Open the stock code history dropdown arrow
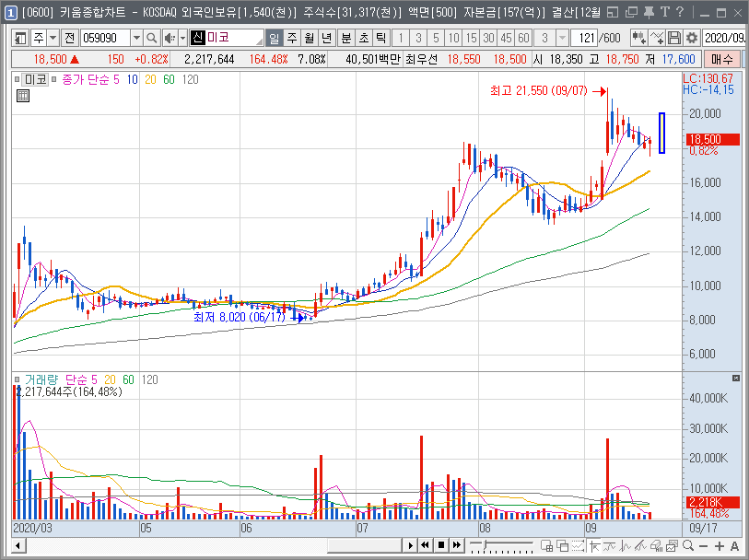This screenshot has width=749, height=560. point(136,38)
